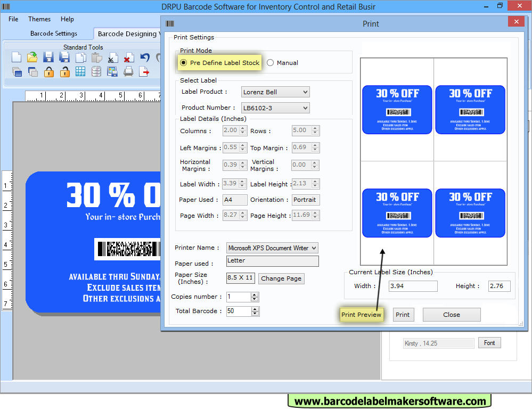
Task: Create a new barcode label document
Action: coord(15,58)
